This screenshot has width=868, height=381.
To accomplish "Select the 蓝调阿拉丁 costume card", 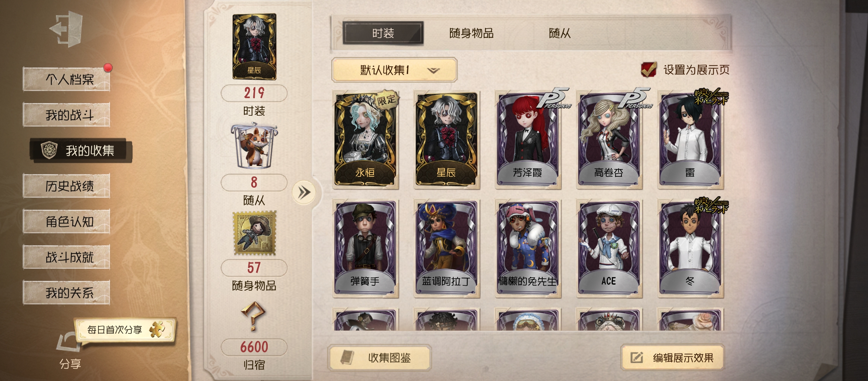I will pyautogui.click(x=447, y=248).
